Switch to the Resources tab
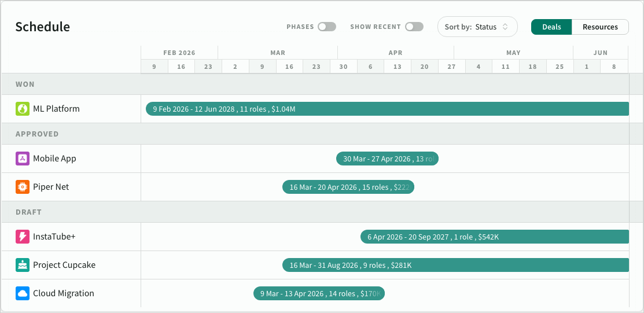Screen dimensions: 644x313 click(x=599, y=27)
